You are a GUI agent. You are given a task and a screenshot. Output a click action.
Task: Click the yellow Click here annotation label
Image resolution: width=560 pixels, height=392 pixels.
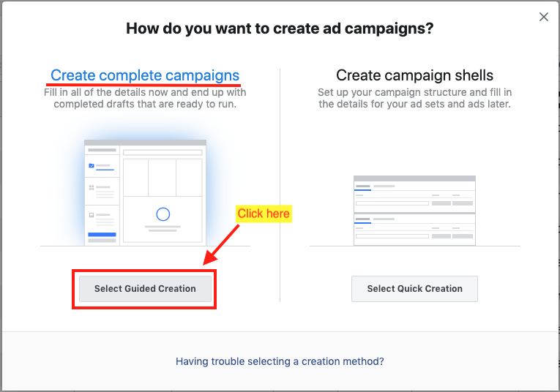(264, 214)
